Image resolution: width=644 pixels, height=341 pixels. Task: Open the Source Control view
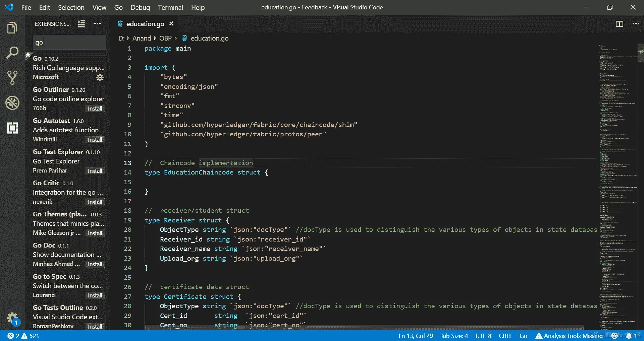12,77
